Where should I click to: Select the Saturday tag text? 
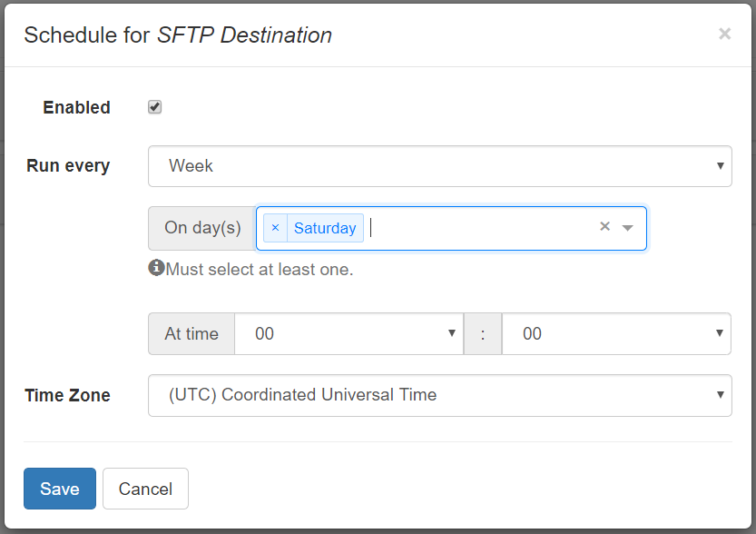coord(325,228)
